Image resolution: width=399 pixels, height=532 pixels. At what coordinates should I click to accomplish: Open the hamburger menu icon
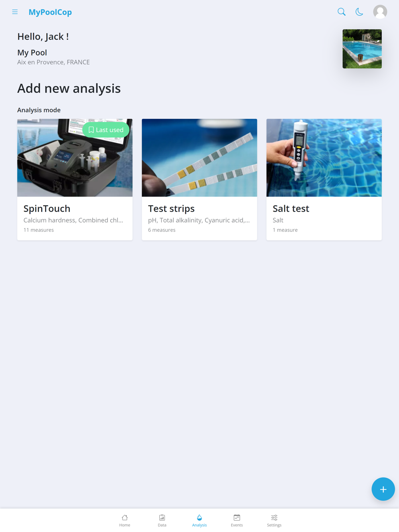(x=15, y=12)
